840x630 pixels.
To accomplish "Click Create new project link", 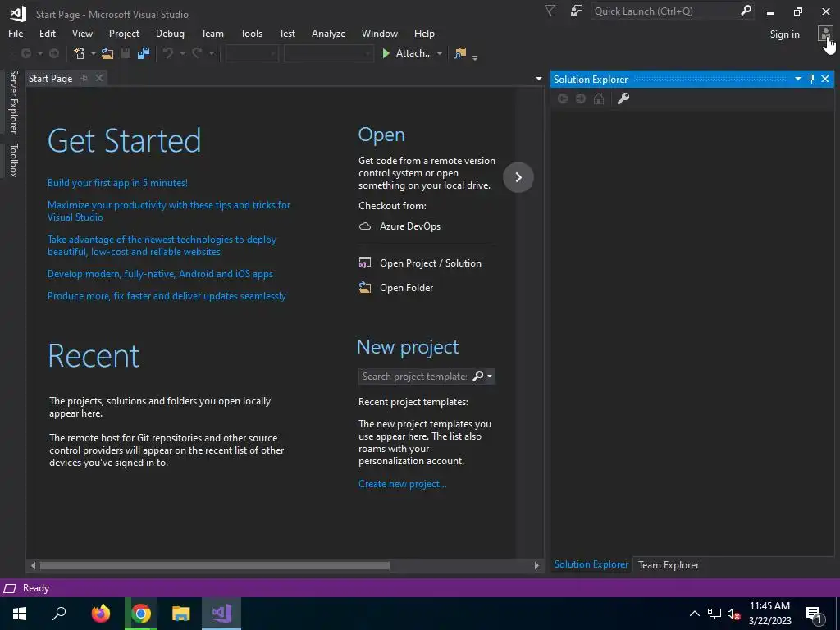I will [402, 484].
